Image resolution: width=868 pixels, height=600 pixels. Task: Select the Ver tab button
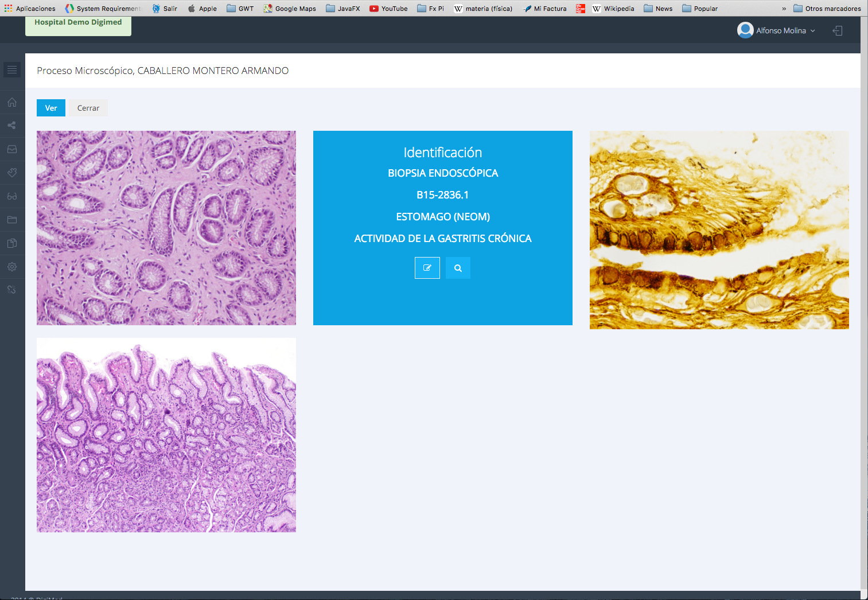click(x=51, y=108)
